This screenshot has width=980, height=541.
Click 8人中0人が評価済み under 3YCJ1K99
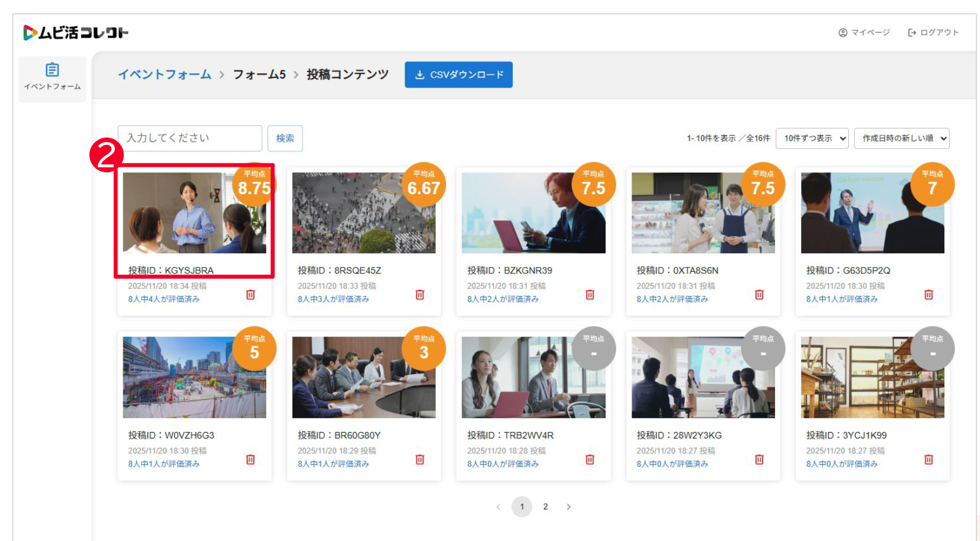coord(842,464)
